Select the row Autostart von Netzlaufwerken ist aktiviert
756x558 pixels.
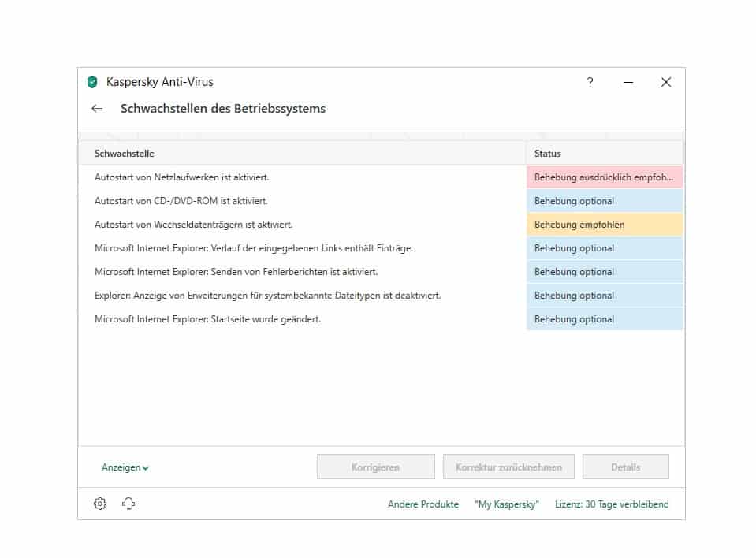click(381, 177)
